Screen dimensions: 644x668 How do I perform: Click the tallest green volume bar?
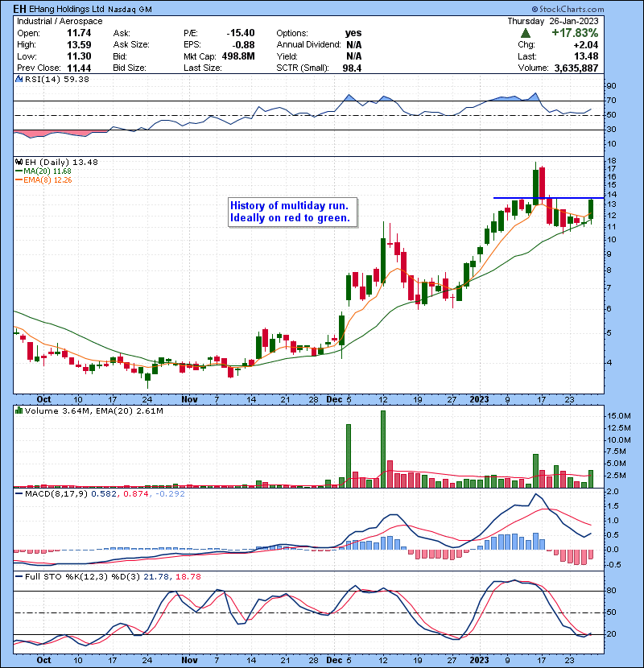point(383,448)
